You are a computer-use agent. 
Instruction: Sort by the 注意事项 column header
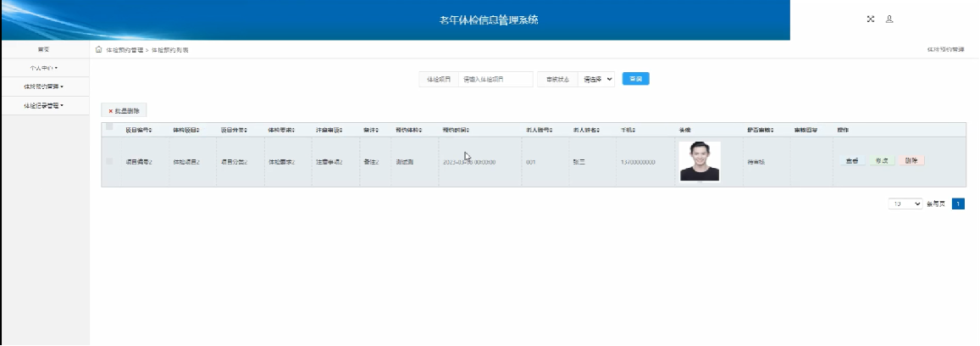point(329,130)
